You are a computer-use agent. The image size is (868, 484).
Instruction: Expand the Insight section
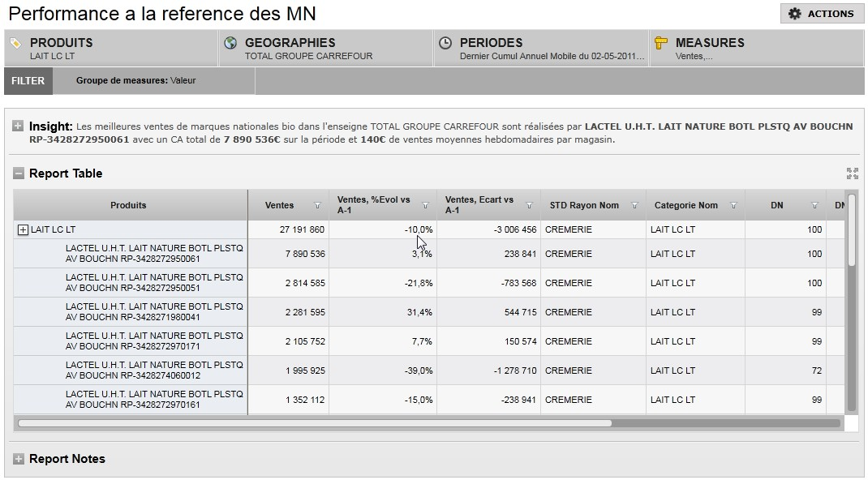click(x=18, y=126)
